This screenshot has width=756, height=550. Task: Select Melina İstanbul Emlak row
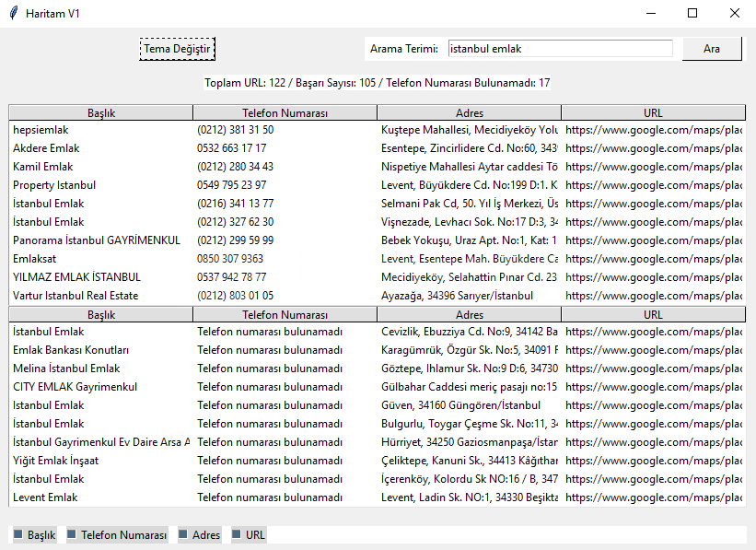coord(377,369)
